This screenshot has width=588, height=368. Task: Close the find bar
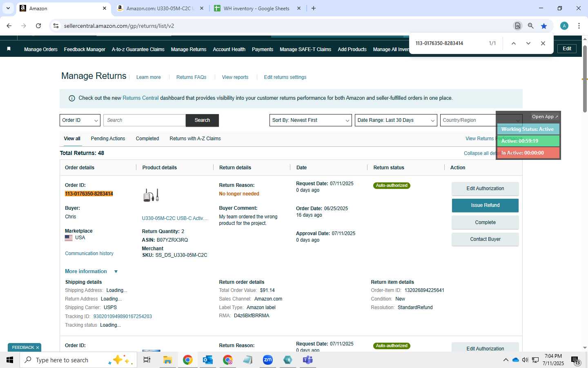pos(543,43)
